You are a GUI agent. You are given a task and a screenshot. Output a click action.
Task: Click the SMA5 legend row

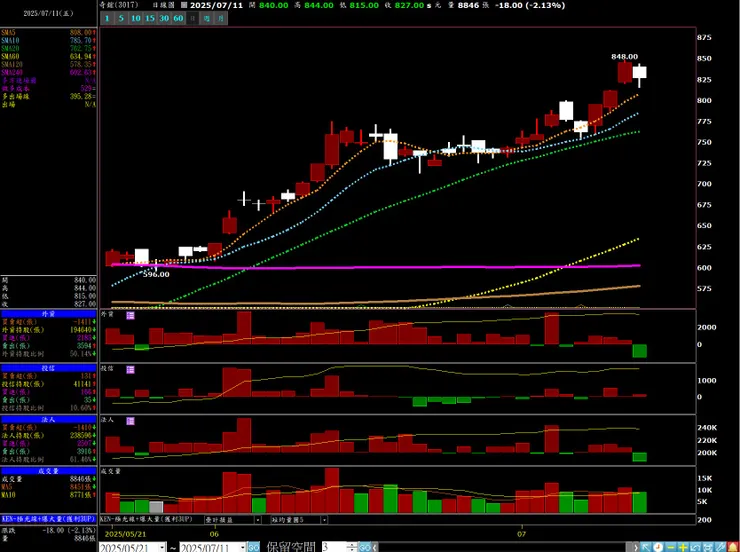(x=49, y=33)
